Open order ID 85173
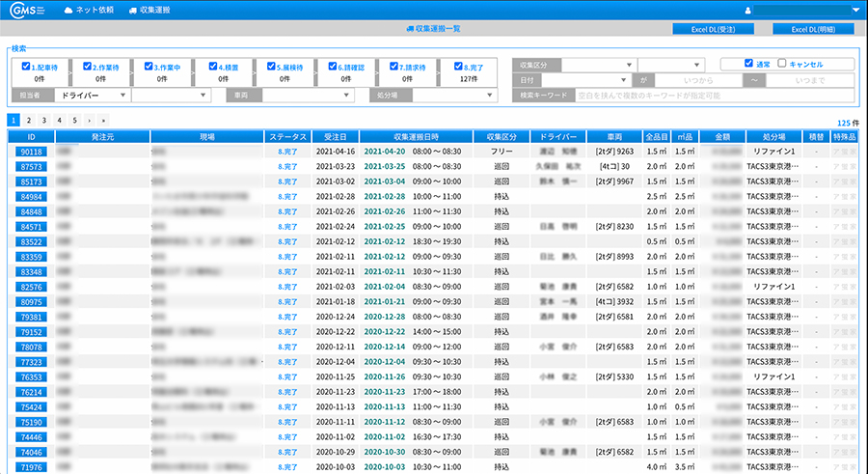Image resolution: width=868 pixels, height=474 pixels. pos(31,181)
